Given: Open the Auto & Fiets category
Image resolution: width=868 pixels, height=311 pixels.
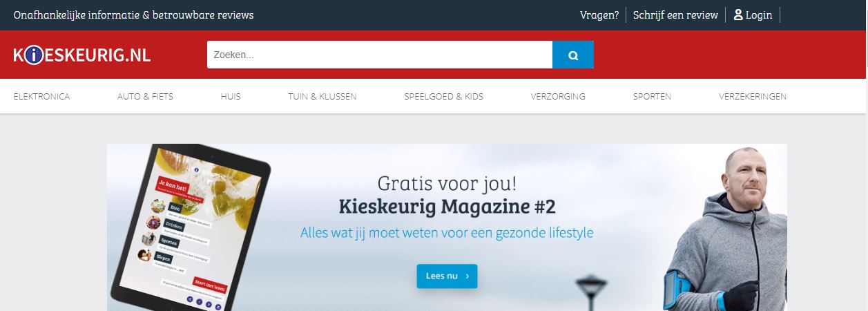Looking at the screenshot, I should tap(145, 97).
